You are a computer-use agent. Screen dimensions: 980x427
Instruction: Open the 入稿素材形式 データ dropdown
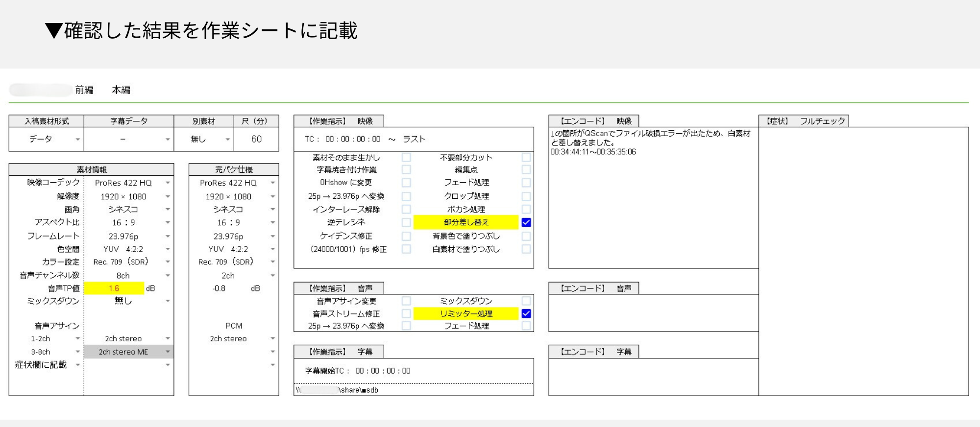coord(77,140)
